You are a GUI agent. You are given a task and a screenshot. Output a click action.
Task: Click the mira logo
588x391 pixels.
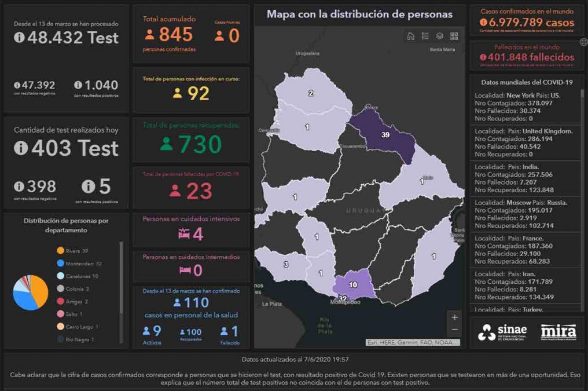[558, 332]
